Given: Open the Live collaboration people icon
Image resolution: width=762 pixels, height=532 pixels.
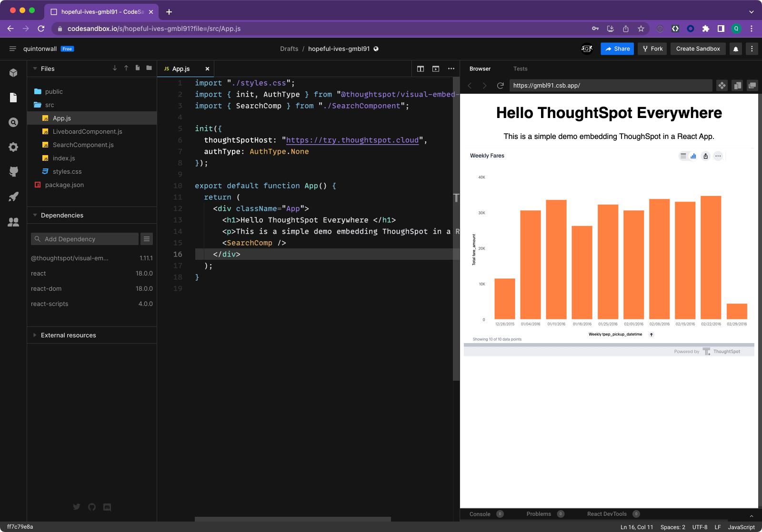Looking at the screenshot, I should [13, 222].
